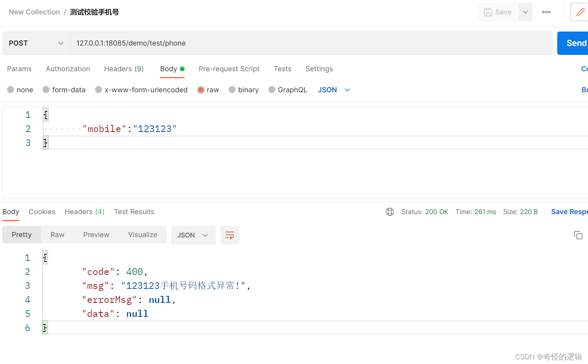Screen dimensions: 588x364
Task: Switch to the Params tab
Action: click(19, 69)
